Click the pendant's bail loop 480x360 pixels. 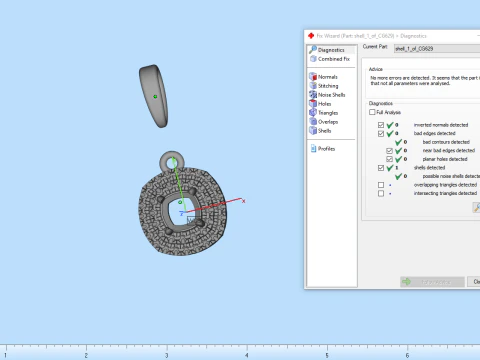tap(172, 162)
